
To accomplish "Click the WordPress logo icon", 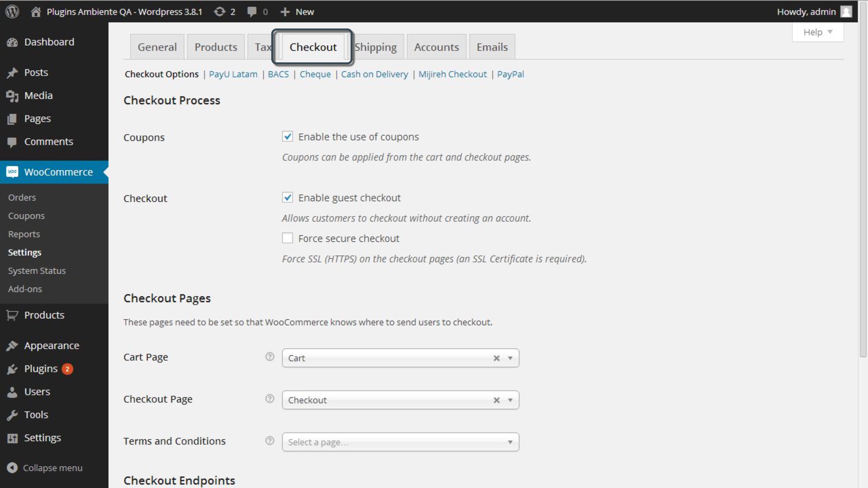I will 12,11.
